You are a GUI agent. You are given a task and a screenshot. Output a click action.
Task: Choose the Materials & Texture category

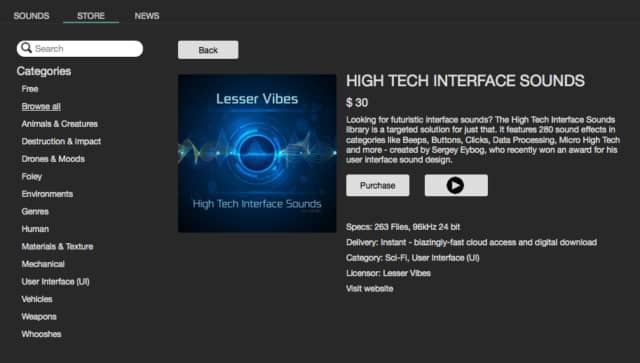57,247
